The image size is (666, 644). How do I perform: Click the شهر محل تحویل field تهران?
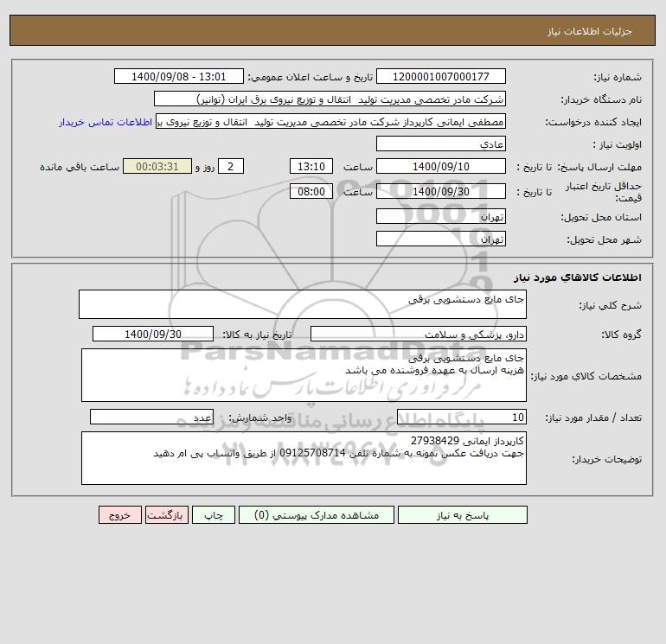(x=441, y=239)
